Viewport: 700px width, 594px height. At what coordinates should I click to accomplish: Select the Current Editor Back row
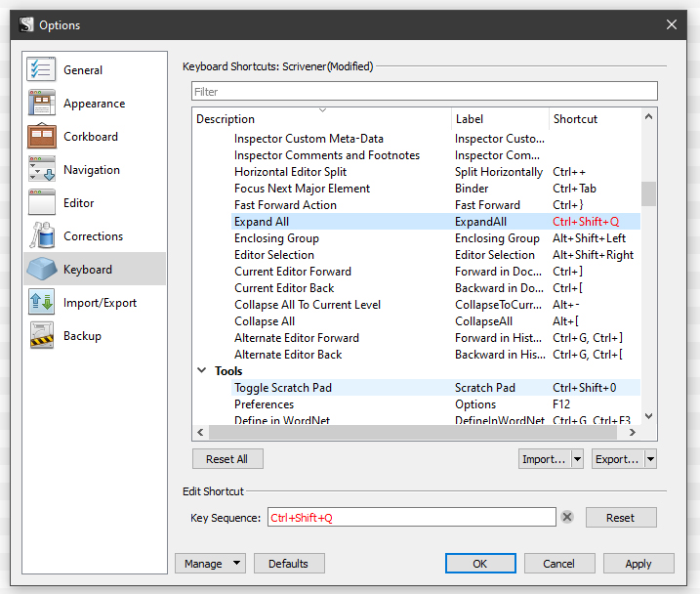click(435, 288)
